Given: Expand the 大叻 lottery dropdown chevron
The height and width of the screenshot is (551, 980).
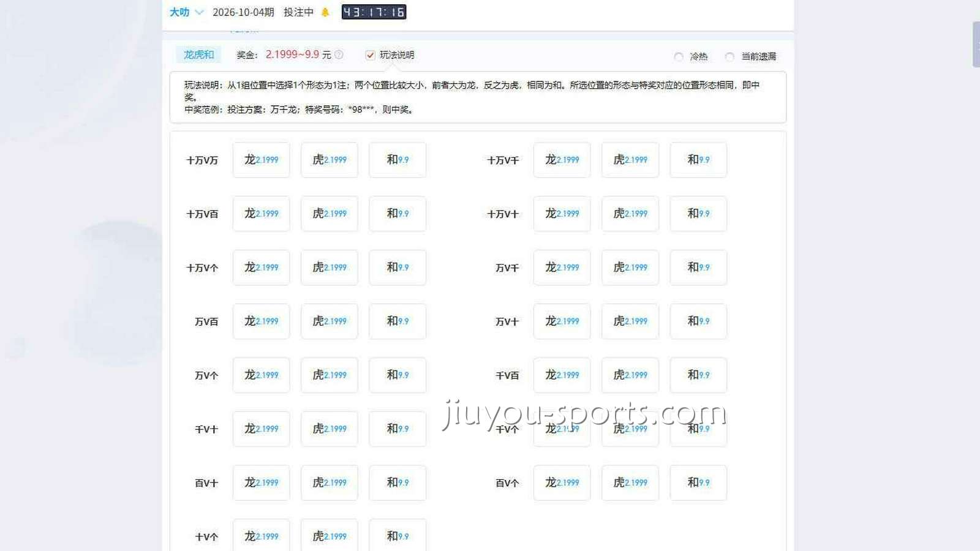Looking at the screenshot, I should [x=199, y=12].
